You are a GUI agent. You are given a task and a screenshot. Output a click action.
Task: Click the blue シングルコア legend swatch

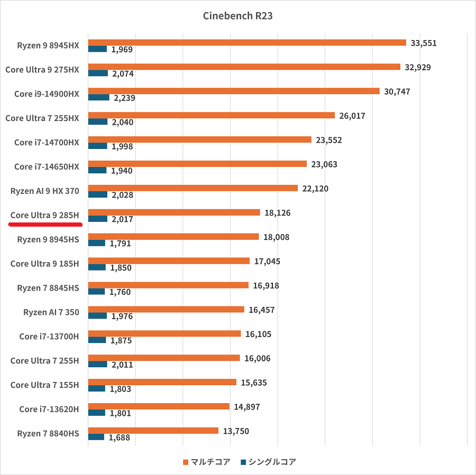(x=243, y=462)
